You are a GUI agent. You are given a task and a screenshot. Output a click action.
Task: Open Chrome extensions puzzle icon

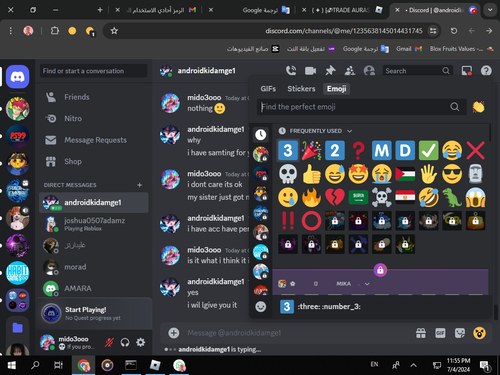tap(55, 31)
